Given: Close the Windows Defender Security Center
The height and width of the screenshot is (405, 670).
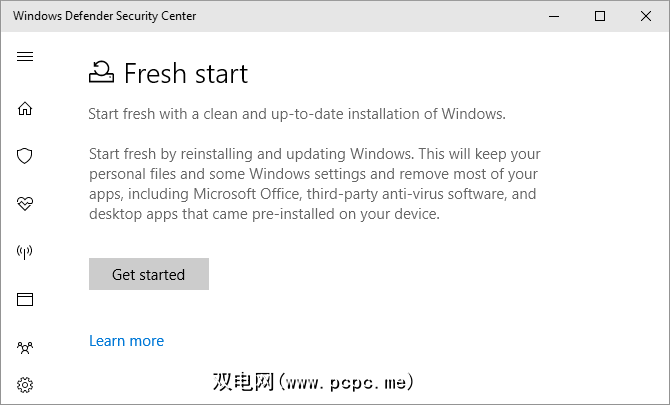Looking at the screenshot, I should coord(645,16).
